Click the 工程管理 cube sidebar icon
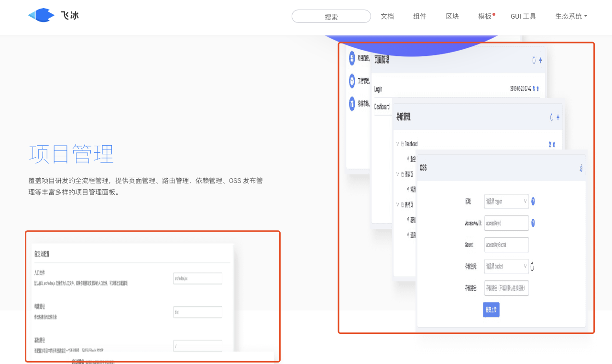The image size is (612, 364). [x=352, y=81]
